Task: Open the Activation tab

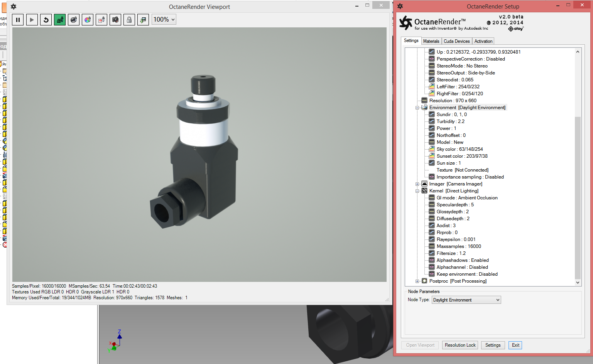Action: pyautogui.click(x=483, y=41)
